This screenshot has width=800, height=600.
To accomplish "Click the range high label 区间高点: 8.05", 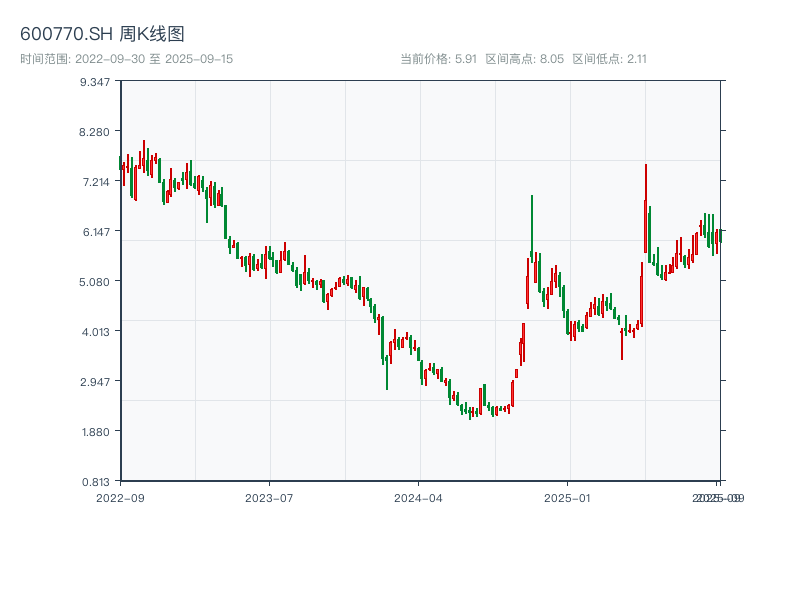I will click(524, 59).
